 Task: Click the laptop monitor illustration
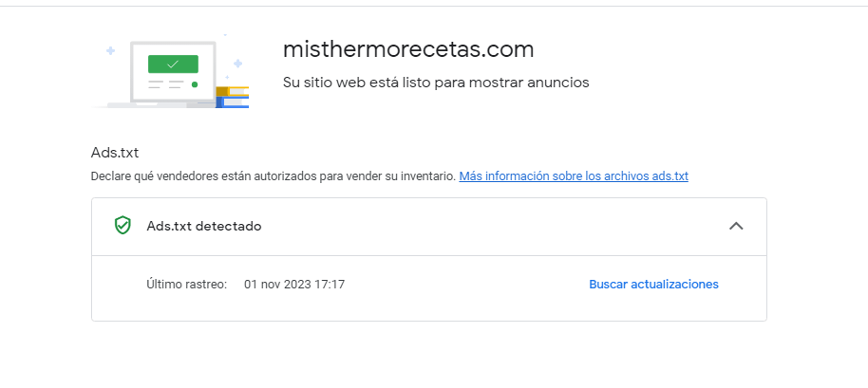pos(173,71)
